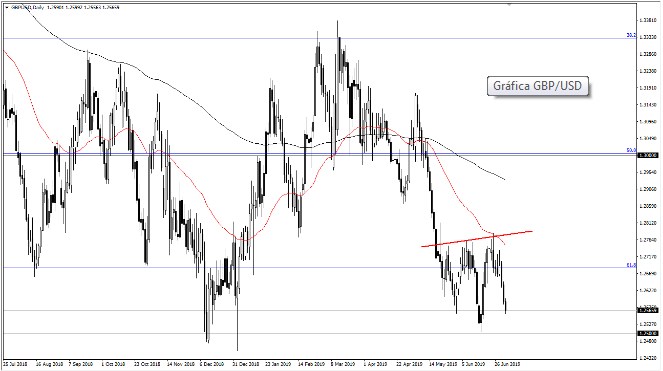Viewport: 663px width, 371px height.
Task: Click the 14 May 2019 date label
Action: click(443, 364)
